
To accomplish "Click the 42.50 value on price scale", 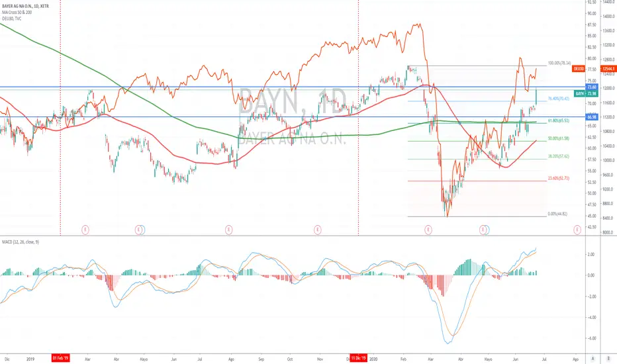I will 591,227.
